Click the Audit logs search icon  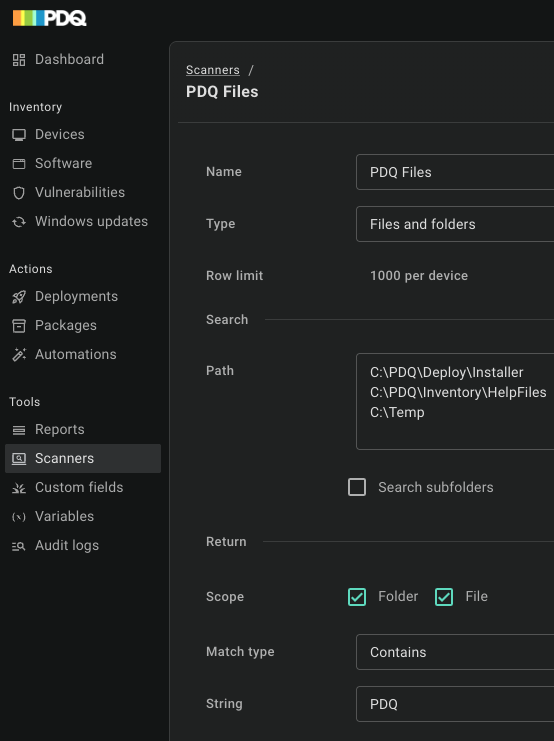coord(19,546)
